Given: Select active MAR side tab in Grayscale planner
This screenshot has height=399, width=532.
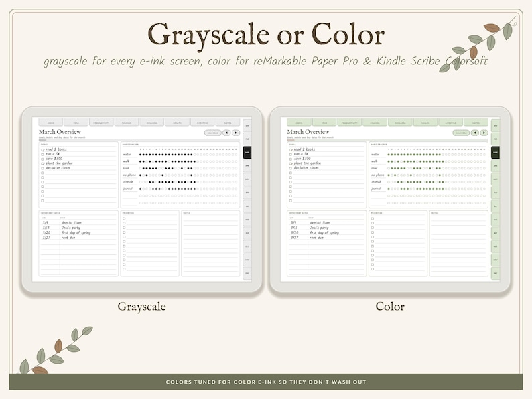Looking at the screenshot, I should (x=247, y=153).
